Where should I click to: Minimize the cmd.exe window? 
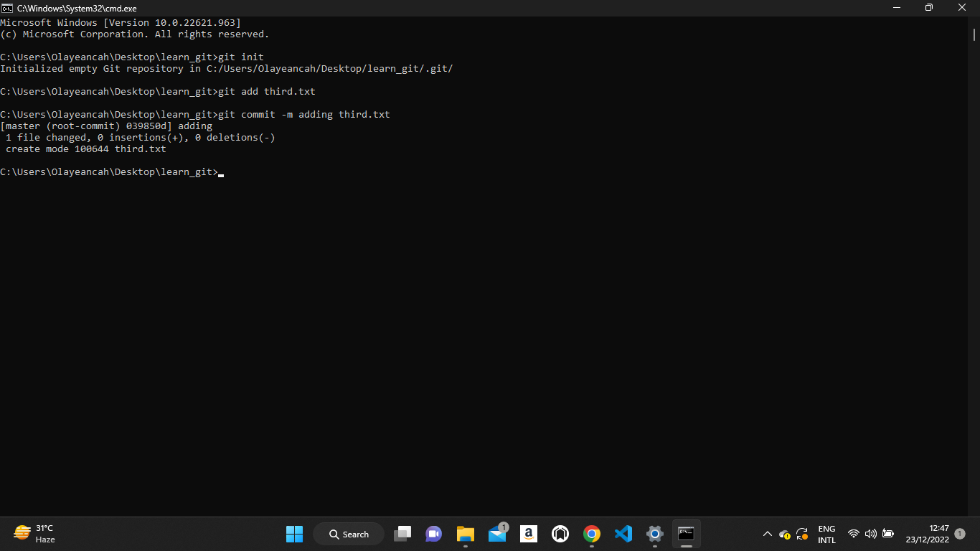pyautogui.click(x=897, y=8)
